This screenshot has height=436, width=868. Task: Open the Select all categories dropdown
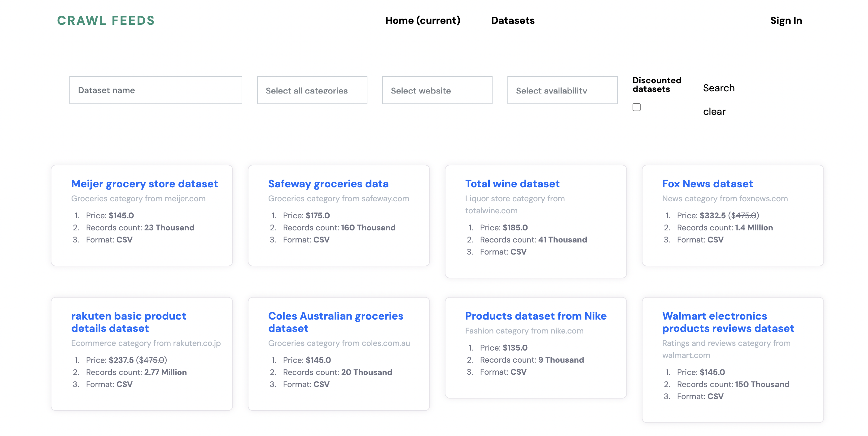pos(312,90)
